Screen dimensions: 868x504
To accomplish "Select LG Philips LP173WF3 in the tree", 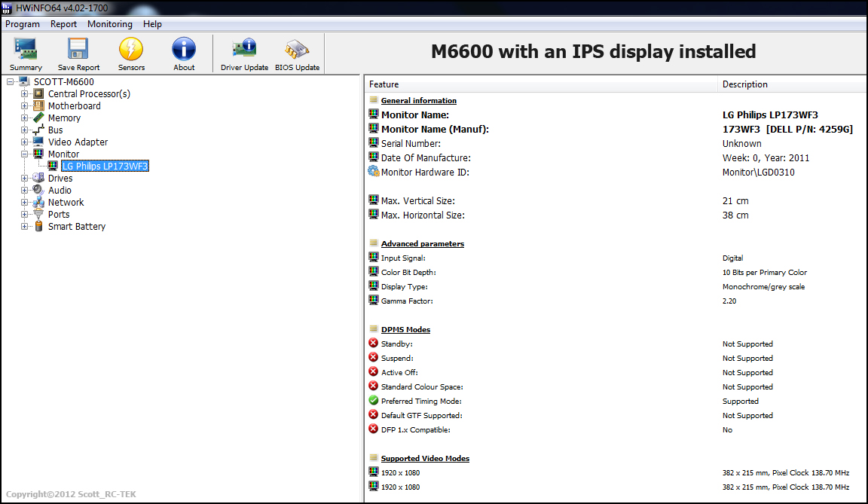I will tap(105, 166).
